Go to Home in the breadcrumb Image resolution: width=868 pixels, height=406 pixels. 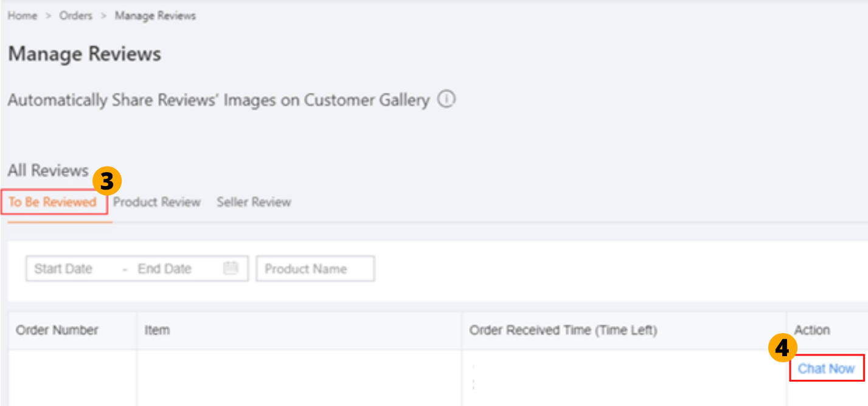[23, 16]
